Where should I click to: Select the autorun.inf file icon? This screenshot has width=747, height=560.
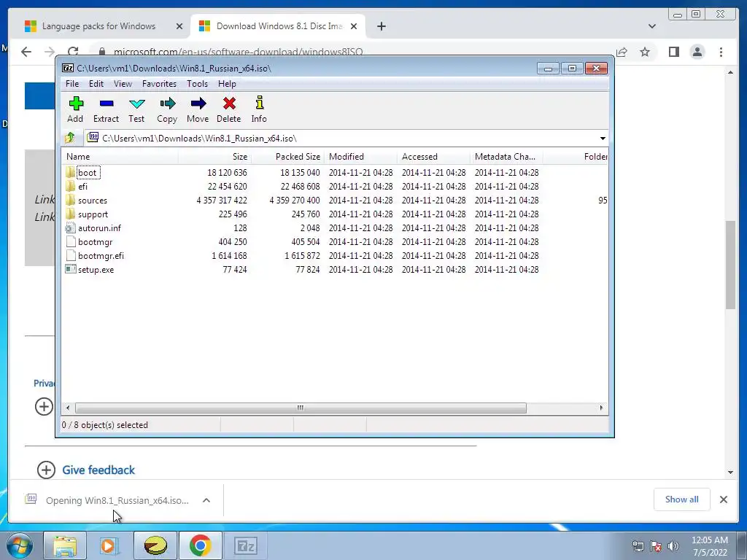pos(71,228)
